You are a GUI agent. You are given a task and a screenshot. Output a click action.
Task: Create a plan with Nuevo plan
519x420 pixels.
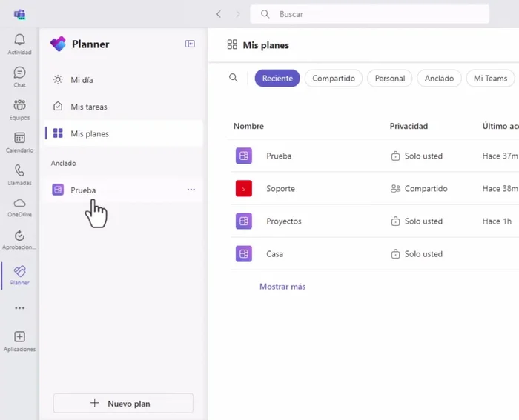(123, 403)
